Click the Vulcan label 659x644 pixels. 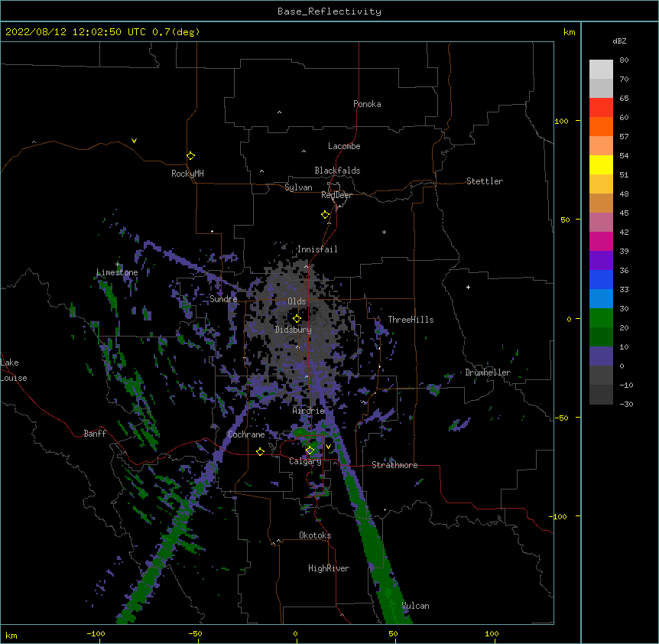[x=415, y=606]
